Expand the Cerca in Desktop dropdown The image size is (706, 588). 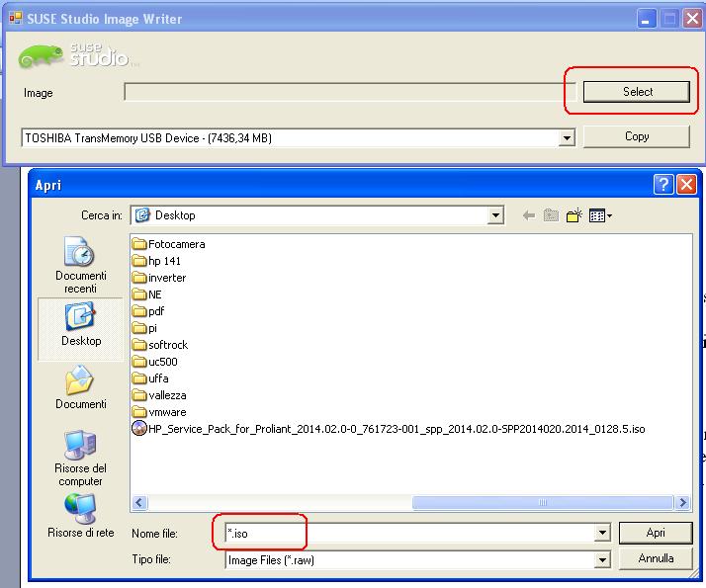coord(495,215)
